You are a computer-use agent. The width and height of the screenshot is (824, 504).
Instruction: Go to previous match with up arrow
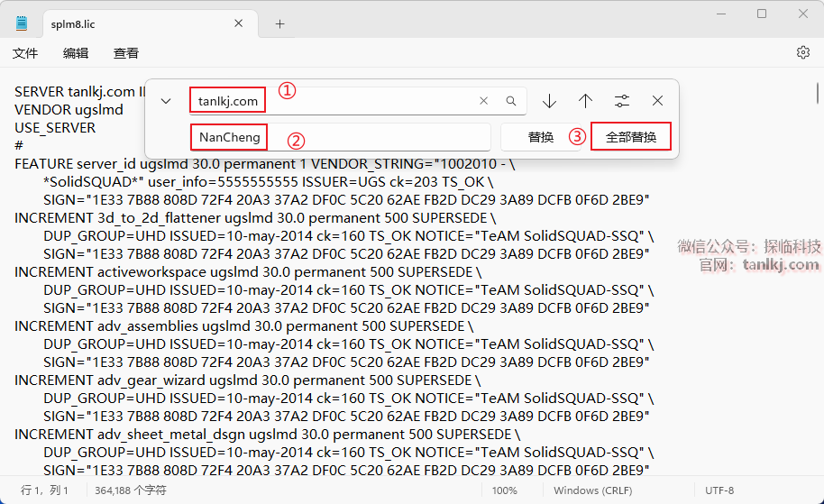tap(585, 101)
